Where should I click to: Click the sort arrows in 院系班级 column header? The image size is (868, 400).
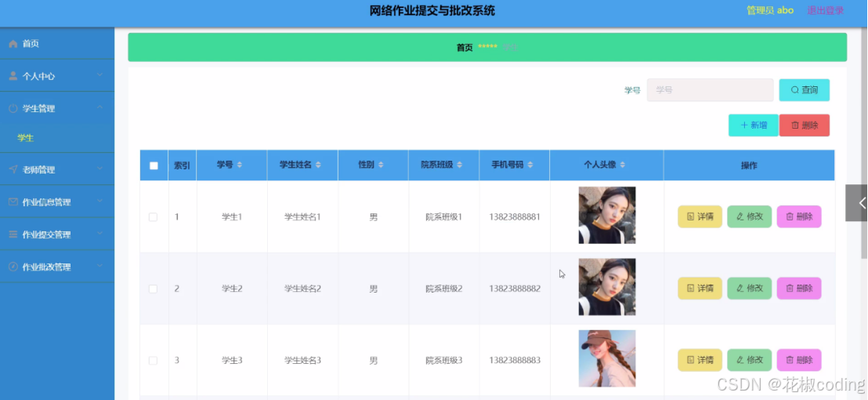click(x=460, y=165)
